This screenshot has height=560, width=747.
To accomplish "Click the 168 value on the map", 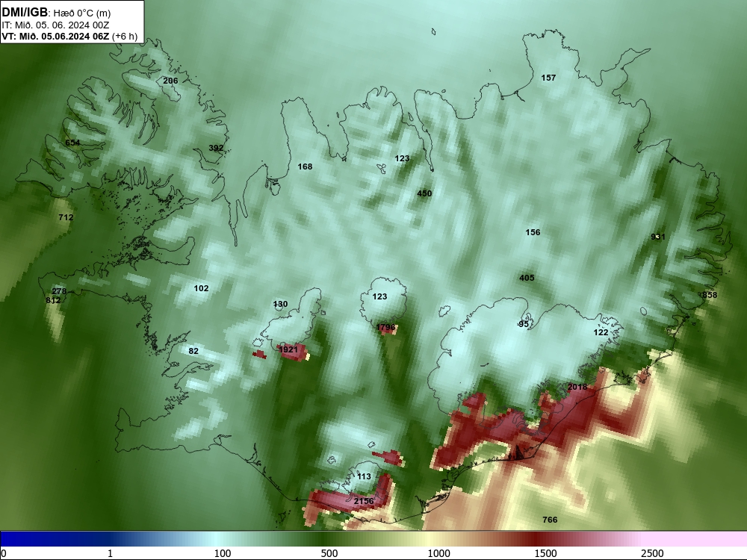I will tap(305, 167).
